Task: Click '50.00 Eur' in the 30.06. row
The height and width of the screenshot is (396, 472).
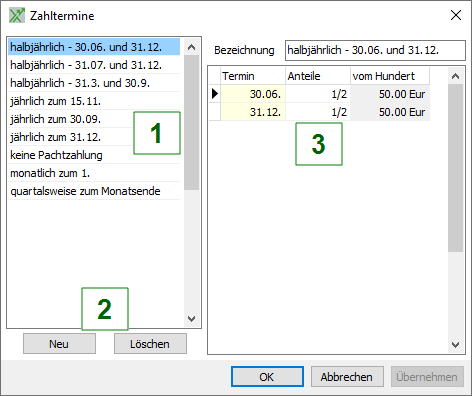Action: point(390,94)
